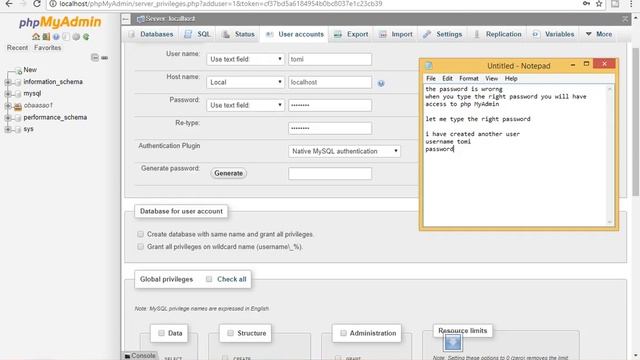The height and width of the screenshot is (360, 640).
Task: Expand information_schema database node
Action: click(8, 82)
